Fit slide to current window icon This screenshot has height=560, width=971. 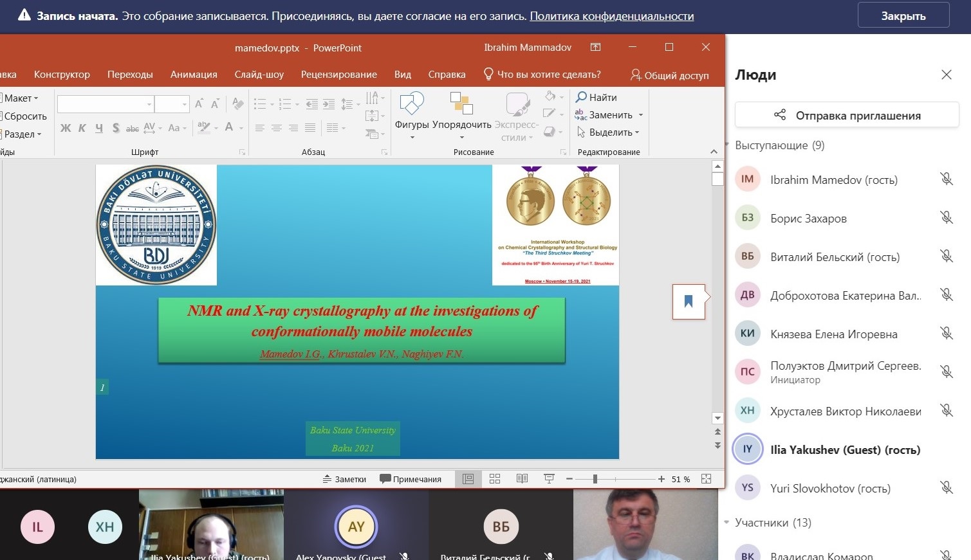coord(706,479)
